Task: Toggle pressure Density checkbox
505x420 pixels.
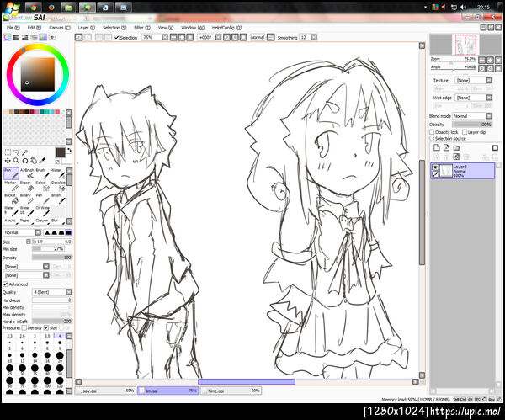Action: (24, 328)
